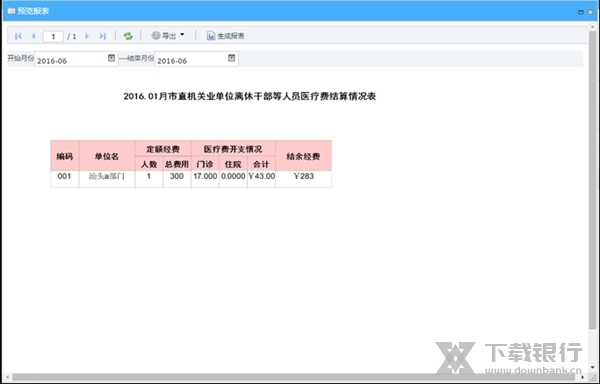Screen dimensions: 600x384
Task: Go to first page of report
Action: [18, 36]
